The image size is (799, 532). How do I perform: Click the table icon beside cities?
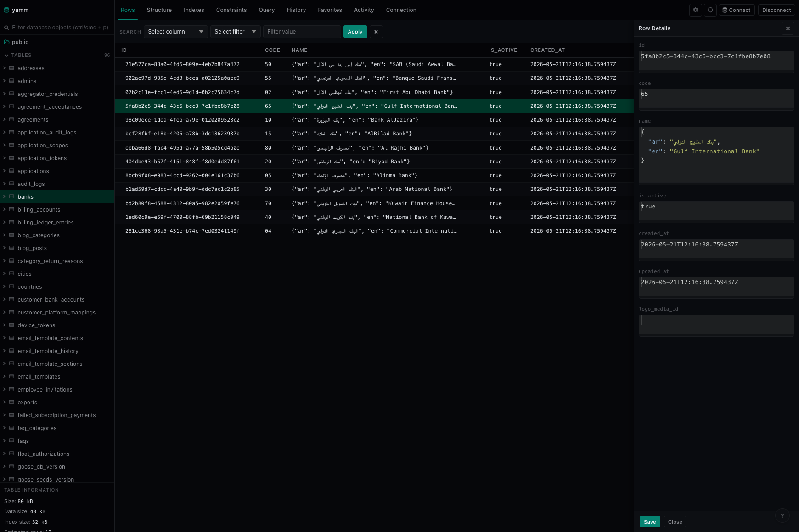pos(11,274)
